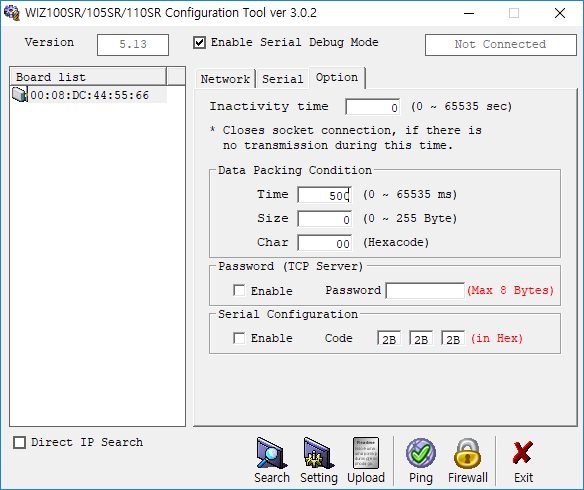Focus the Data Packing Char field
Image resolution: width=584 pixels, height=490 pixels.
[324, 243]
